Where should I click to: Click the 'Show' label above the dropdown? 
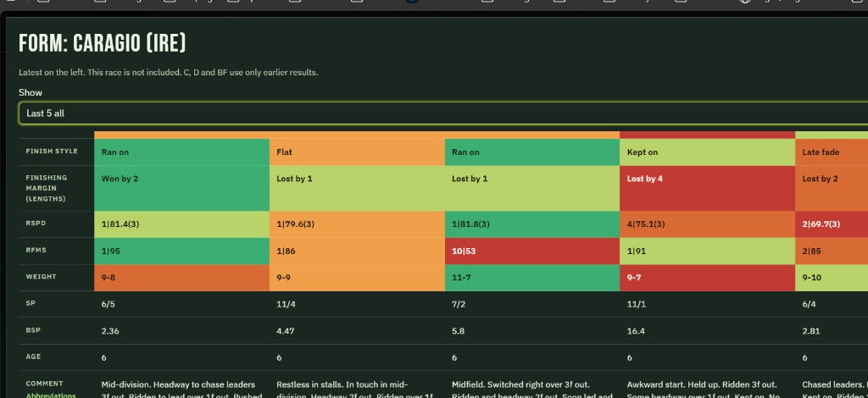coord(31,92)
